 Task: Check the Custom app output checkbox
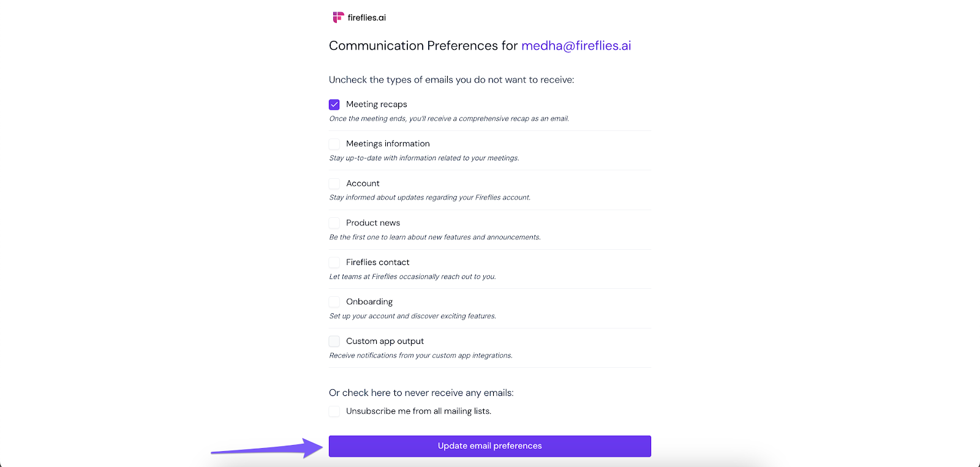click(334, 342)
